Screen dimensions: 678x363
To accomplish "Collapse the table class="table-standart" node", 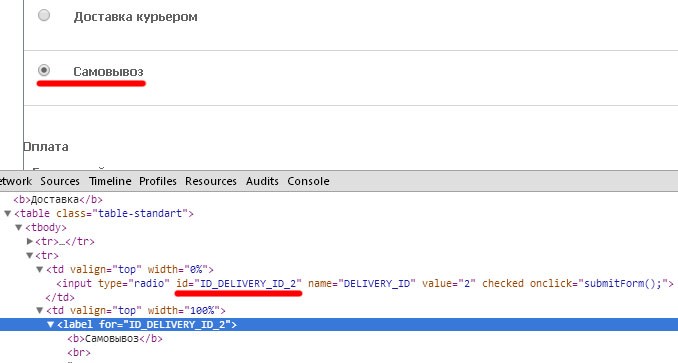I will click(x=7, y=213).
